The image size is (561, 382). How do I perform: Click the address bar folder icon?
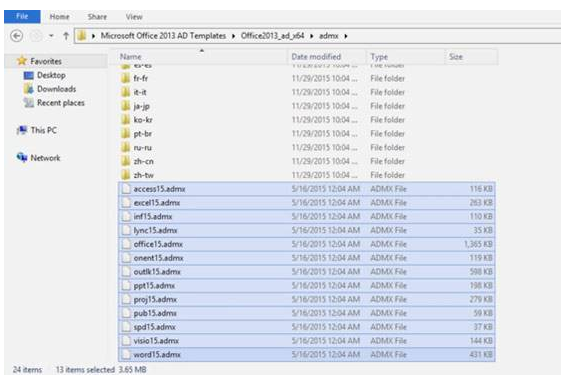point(82,36)
